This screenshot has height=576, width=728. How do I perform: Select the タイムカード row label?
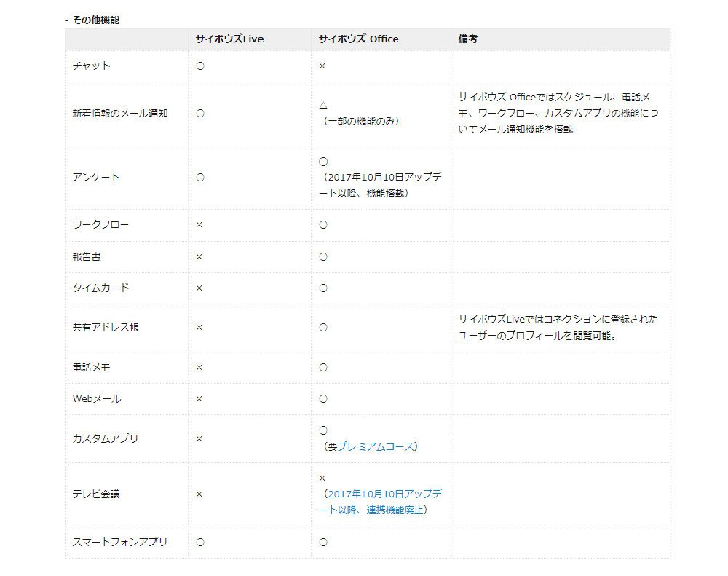pyautogui.click(x=100, y=288)
